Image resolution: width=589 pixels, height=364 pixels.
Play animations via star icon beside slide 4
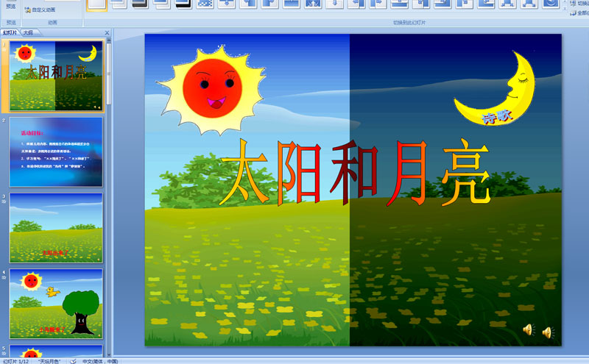pyautogui.click(x=4, y=277)
